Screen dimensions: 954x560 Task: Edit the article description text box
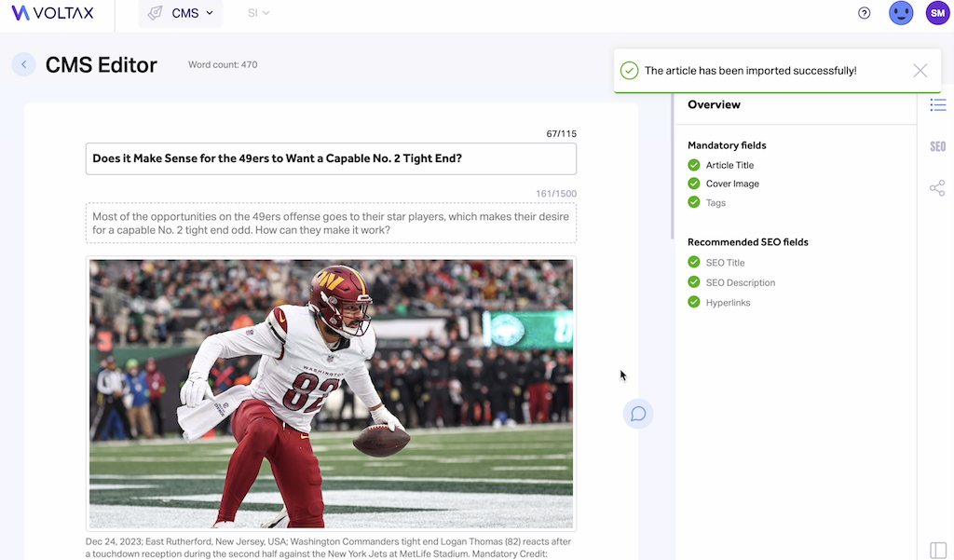(331, 224)
